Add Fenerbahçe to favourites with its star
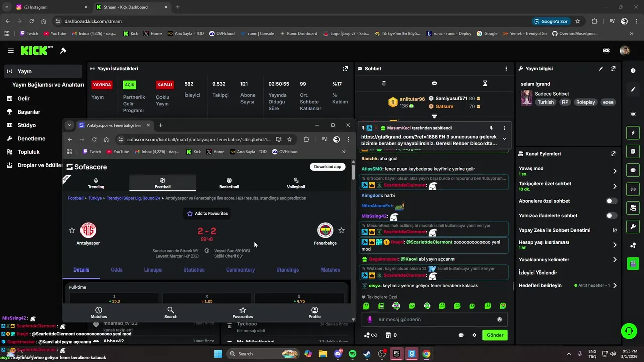The image size is (644, 362). [x=341, y=230]
